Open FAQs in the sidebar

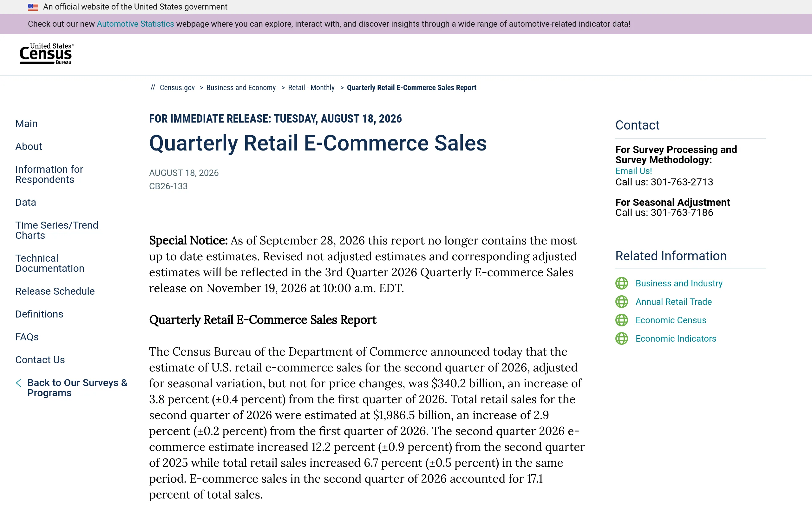coord(27,337)
